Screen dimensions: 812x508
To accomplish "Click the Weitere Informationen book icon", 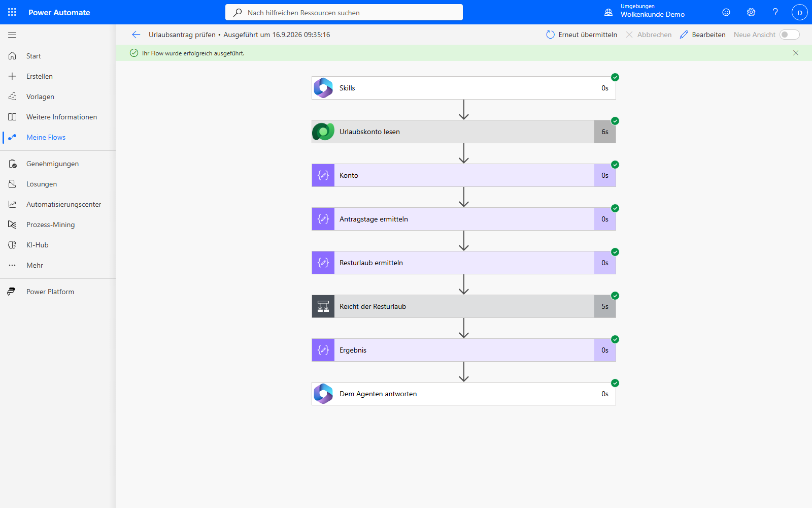I will point(12,117).
